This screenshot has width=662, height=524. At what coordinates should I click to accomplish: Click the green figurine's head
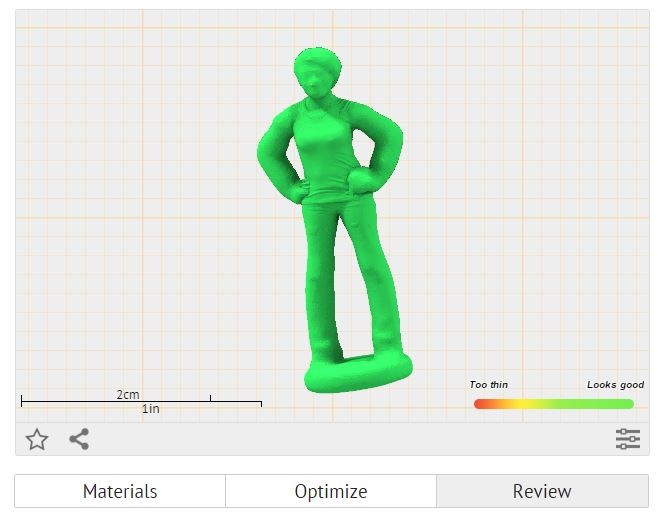pyautogui.click(x=317, y=73)
